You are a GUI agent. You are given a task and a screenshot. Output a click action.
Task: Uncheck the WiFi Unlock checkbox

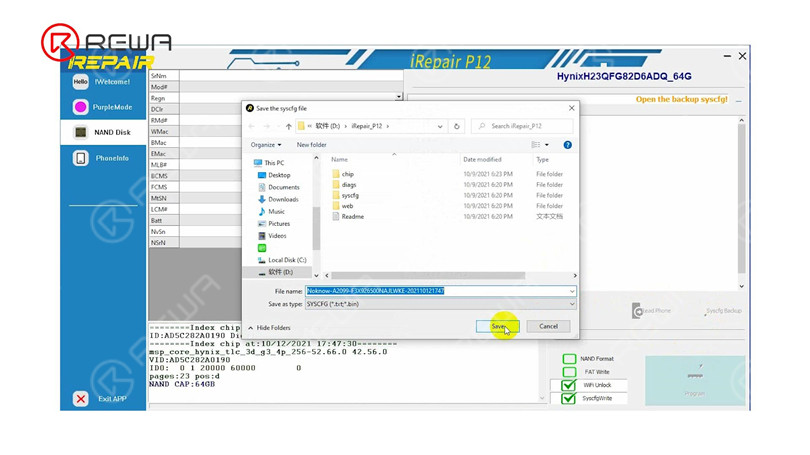coord(569,385)
